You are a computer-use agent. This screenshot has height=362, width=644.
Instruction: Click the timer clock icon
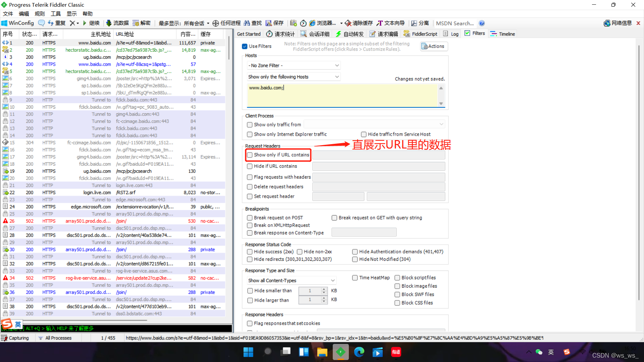click(303, 23)
